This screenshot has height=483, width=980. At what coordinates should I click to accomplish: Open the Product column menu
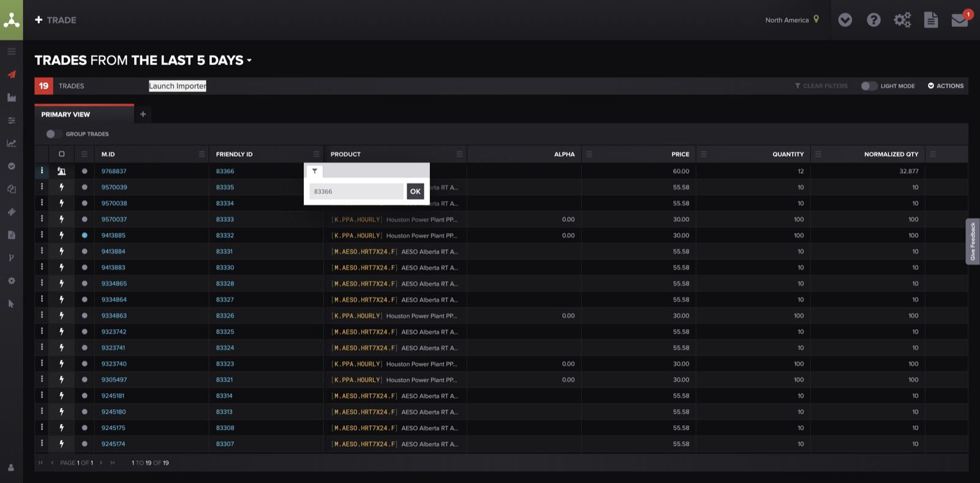pos(459,154)
